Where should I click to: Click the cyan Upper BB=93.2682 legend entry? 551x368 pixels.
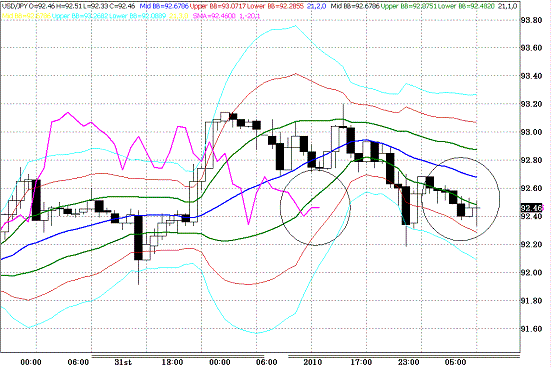pos(80,15)
